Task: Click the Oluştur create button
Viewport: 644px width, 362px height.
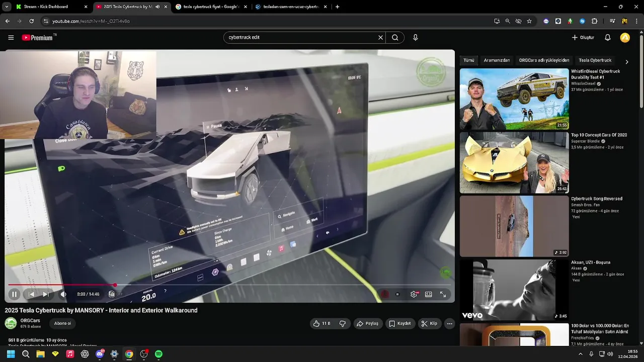Action: pos(583,37)
